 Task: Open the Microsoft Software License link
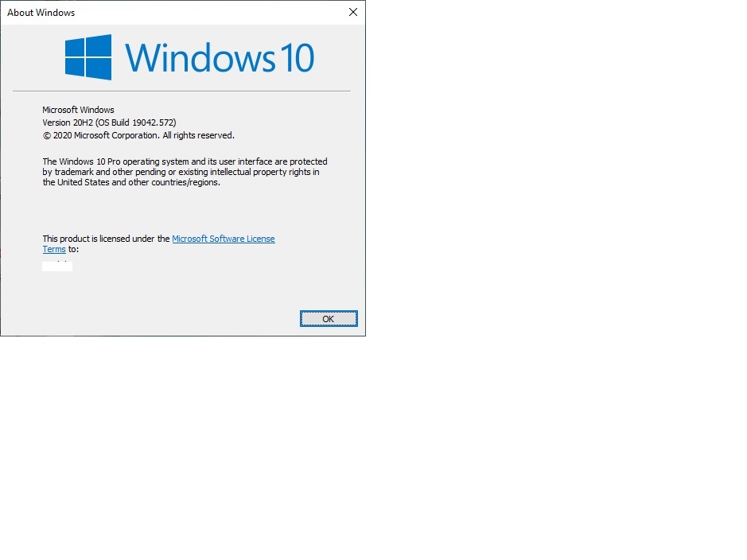(223, 239)
